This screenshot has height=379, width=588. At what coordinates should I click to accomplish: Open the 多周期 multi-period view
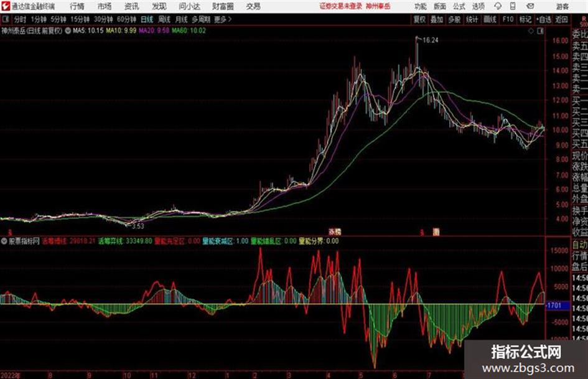201,19
